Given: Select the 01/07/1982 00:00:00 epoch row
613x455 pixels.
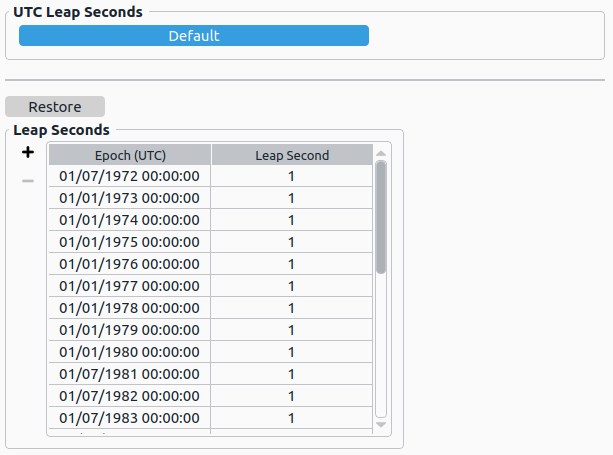Looking at the screenshot, I should tap(130, 396).
